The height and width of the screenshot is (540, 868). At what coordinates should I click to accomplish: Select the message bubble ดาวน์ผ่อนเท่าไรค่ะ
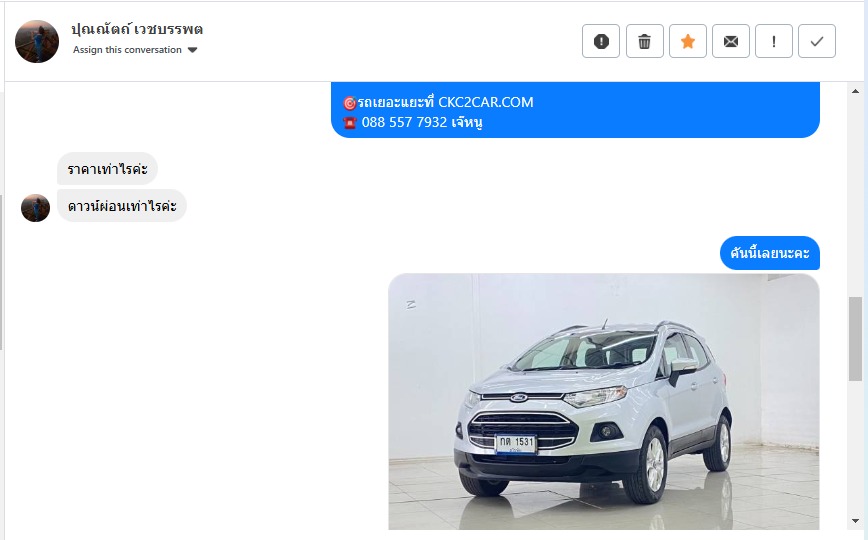[x=122, y=205]
